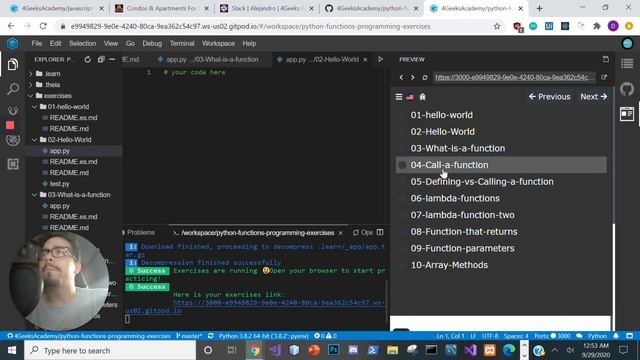
Task: Go back in the preview browser
Action: click(x=401, y=77)
